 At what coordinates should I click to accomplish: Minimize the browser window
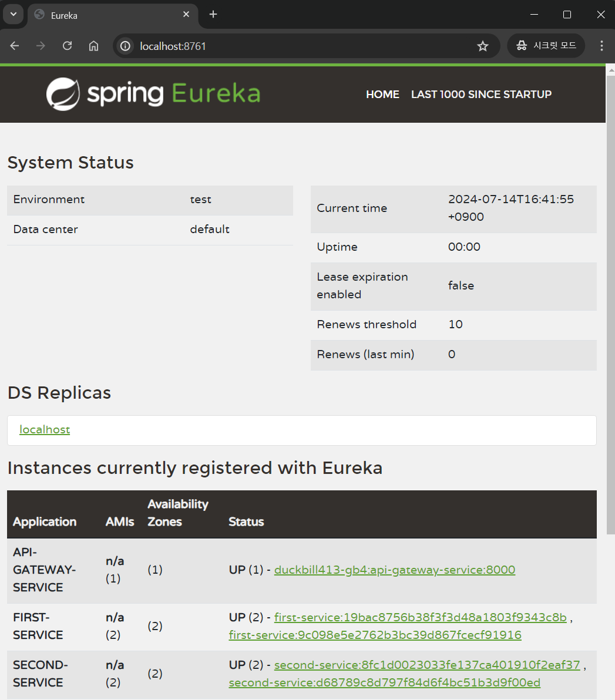point(534,14)
